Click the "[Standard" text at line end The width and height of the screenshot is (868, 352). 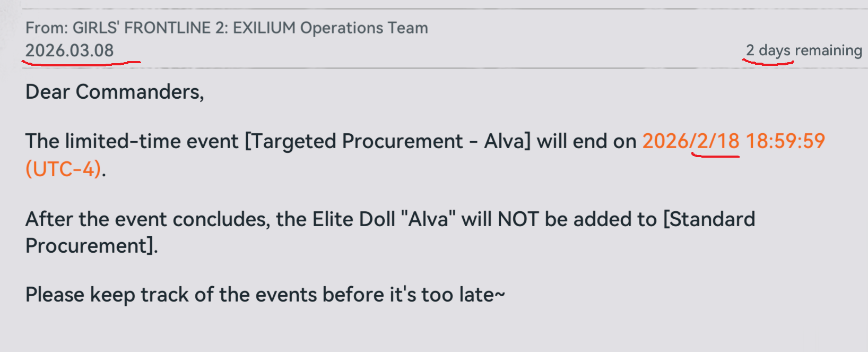click(709, 219)
